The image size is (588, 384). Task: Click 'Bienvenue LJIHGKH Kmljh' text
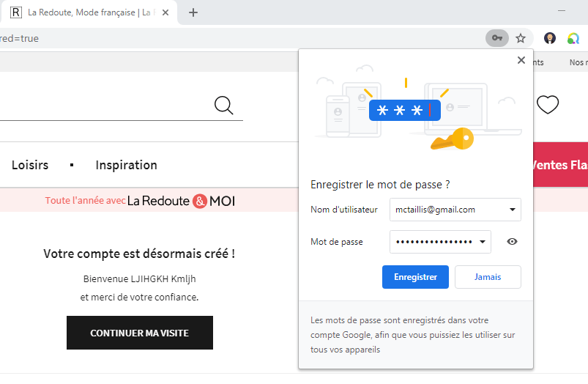(140, 279)
